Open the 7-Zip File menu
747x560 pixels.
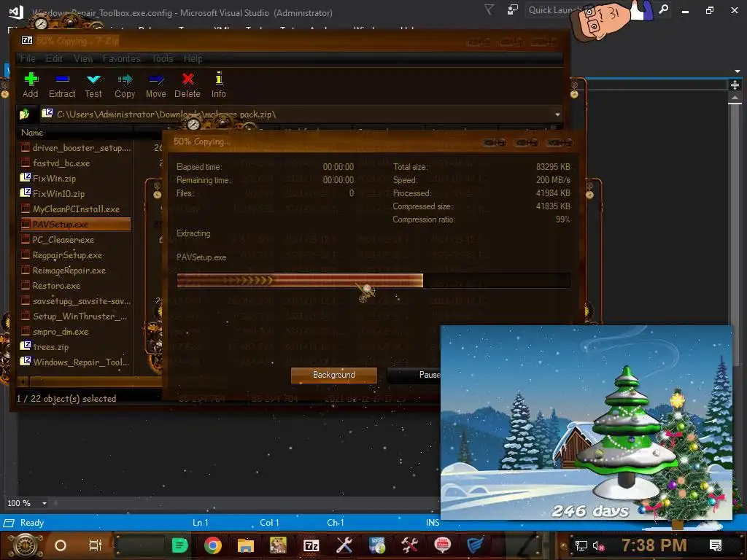[x=28, y=58]
